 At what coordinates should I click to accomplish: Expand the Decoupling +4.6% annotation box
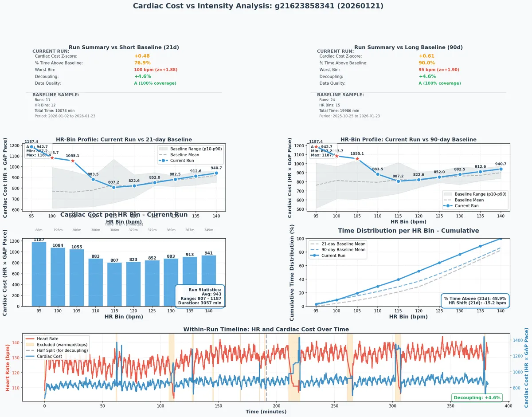477,397
